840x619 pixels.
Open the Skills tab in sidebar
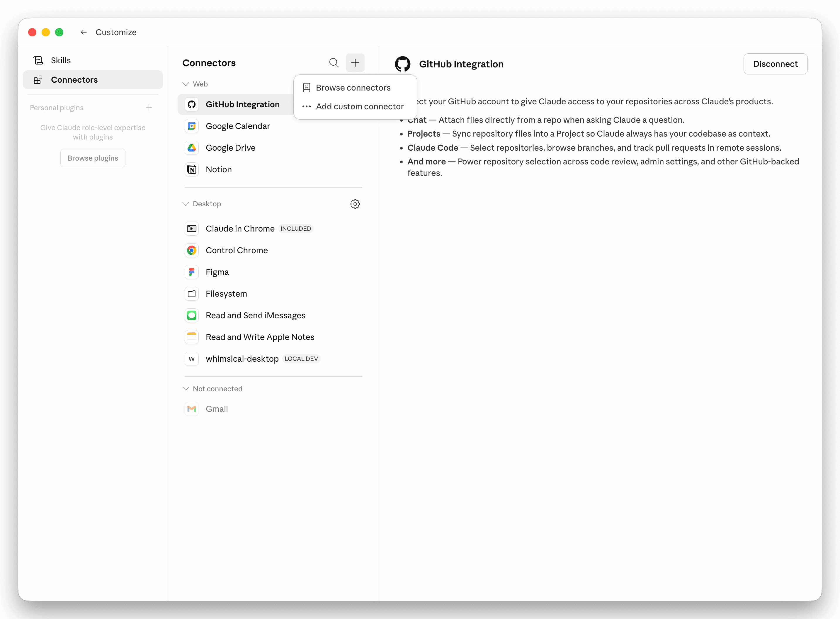93,60
